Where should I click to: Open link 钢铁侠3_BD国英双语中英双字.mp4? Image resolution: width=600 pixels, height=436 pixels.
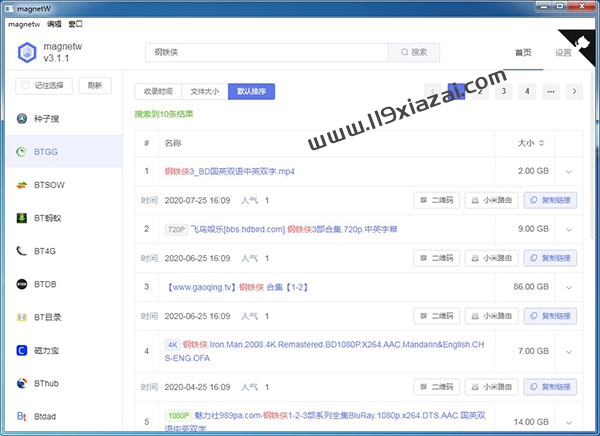(230, 171)
